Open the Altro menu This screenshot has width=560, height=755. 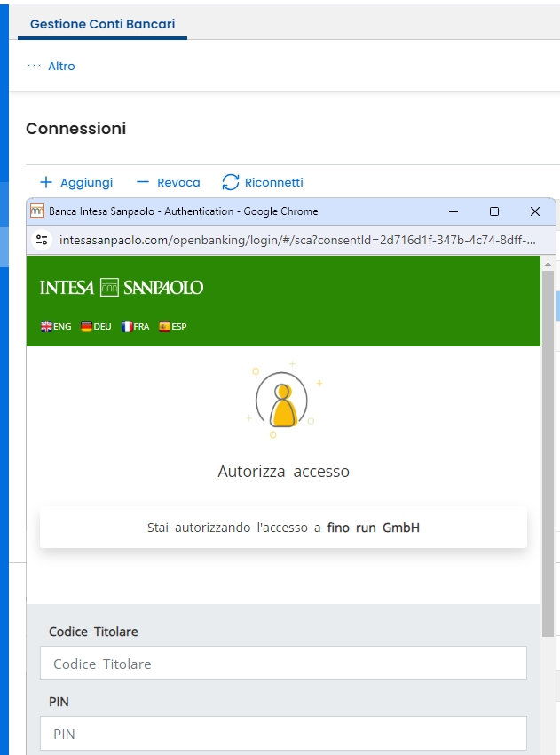point(61,66)
